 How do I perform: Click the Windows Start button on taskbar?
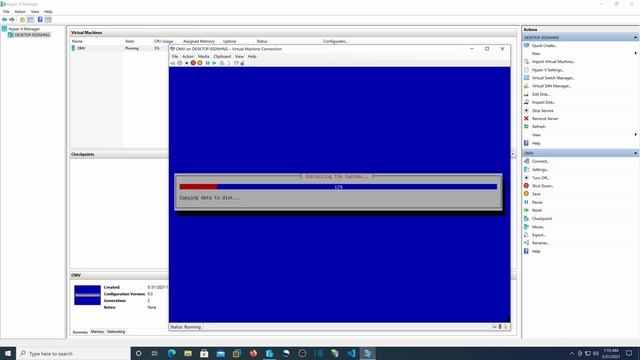(x=8, y=353)
